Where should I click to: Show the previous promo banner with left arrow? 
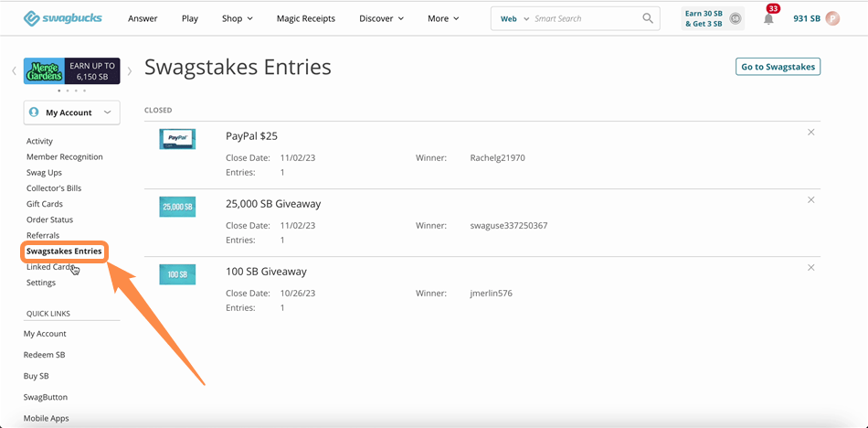click(15, 71)
